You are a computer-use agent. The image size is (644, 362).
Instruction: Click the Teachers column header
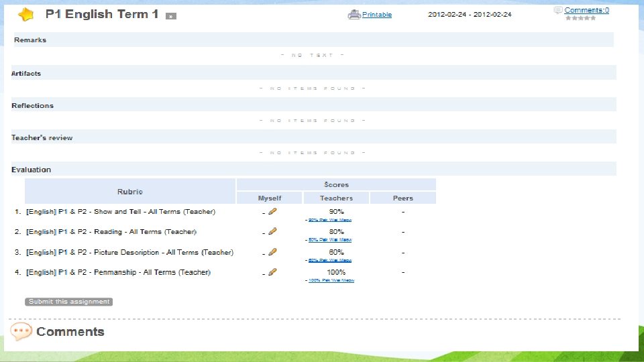pos(336,198)
